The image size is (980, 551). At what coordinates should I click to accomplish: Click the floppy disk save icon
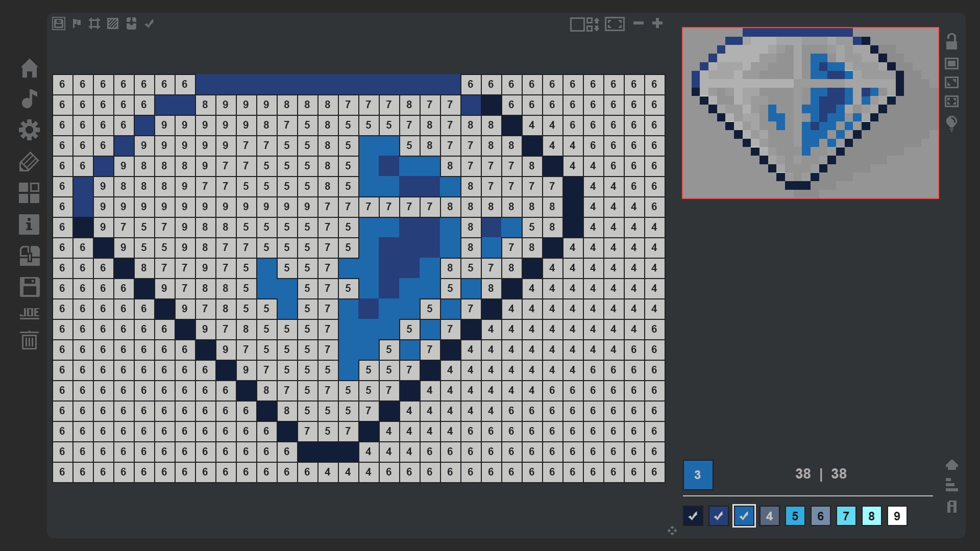29,287
